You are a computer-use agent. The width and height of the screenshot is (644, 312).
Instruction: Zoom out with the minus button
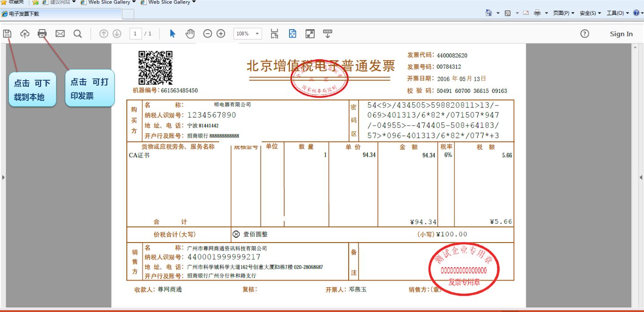pyautogui.click(x=207, y=34)
